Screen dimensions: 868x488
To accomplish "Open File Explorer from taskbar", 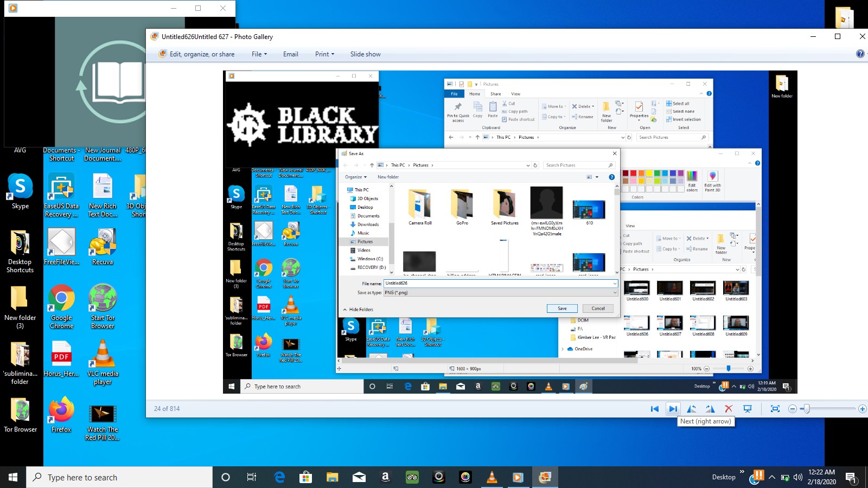I will 333,477.
